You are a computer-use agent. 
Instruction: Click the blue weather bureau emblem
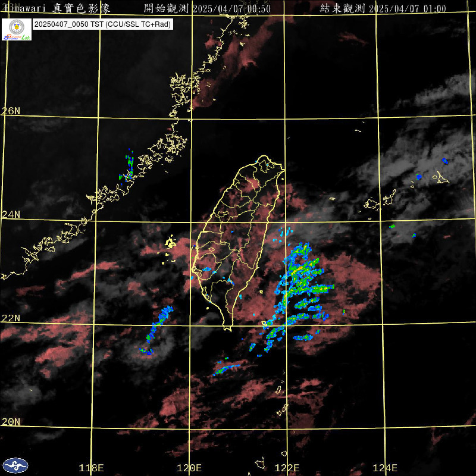click(15, 465)
